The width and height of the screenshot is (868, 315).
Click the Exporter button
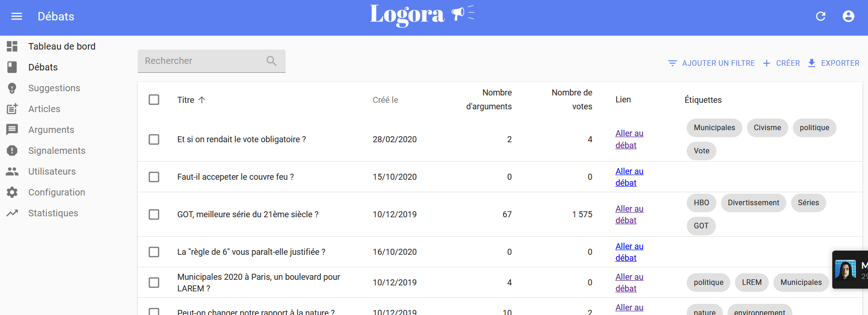(834, 63)
